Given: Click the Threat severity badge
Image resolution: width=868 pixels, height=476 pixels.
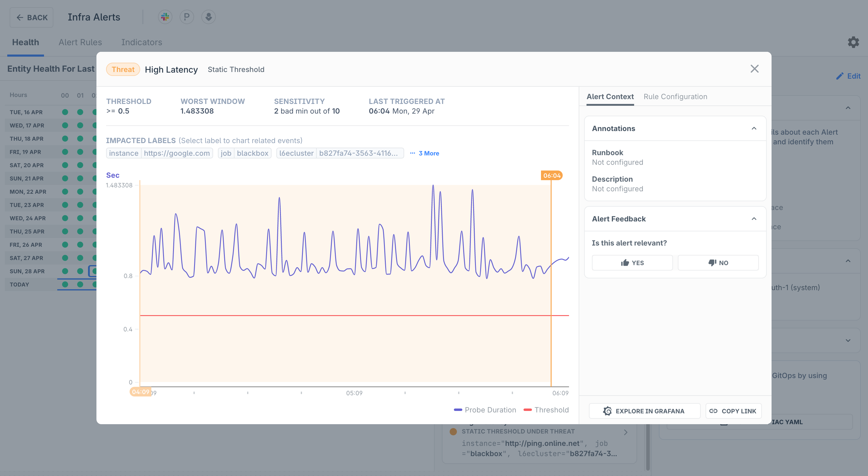Looking at the screenshot, I should tap(123, 69).
